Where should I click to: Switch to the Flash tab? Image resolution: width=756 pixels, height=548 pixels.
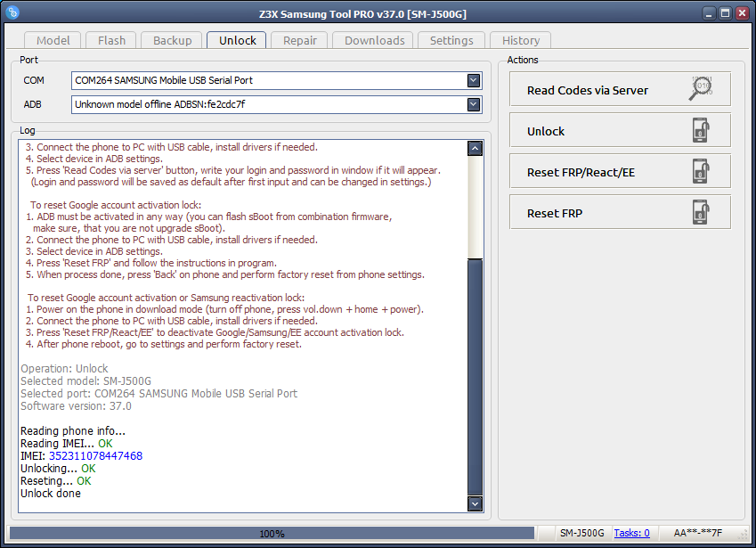click(111, 40)
